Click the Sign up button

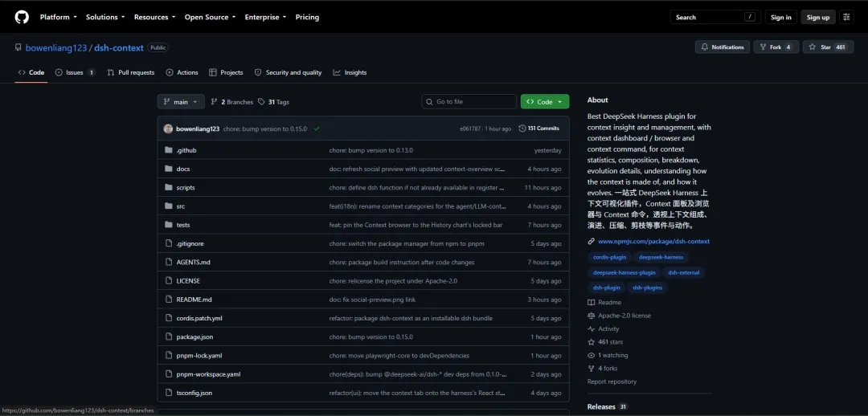click(x=817, y=17)
